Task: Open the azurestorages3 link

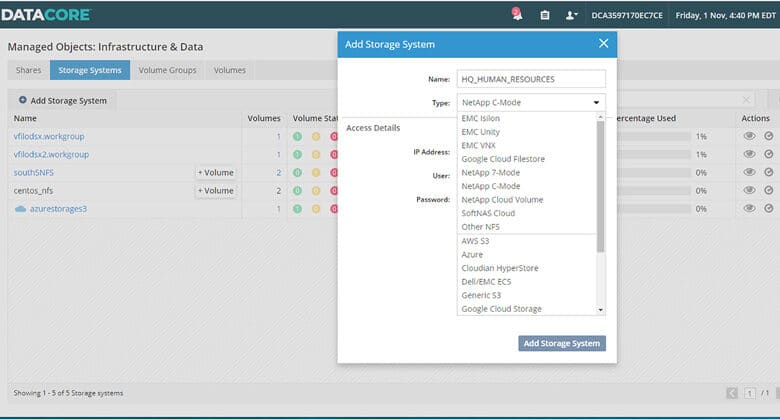Action: pos(58,209)
